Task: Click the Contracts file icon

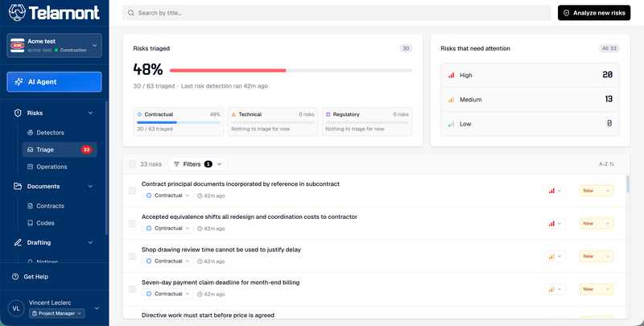Action: point(30,206)
